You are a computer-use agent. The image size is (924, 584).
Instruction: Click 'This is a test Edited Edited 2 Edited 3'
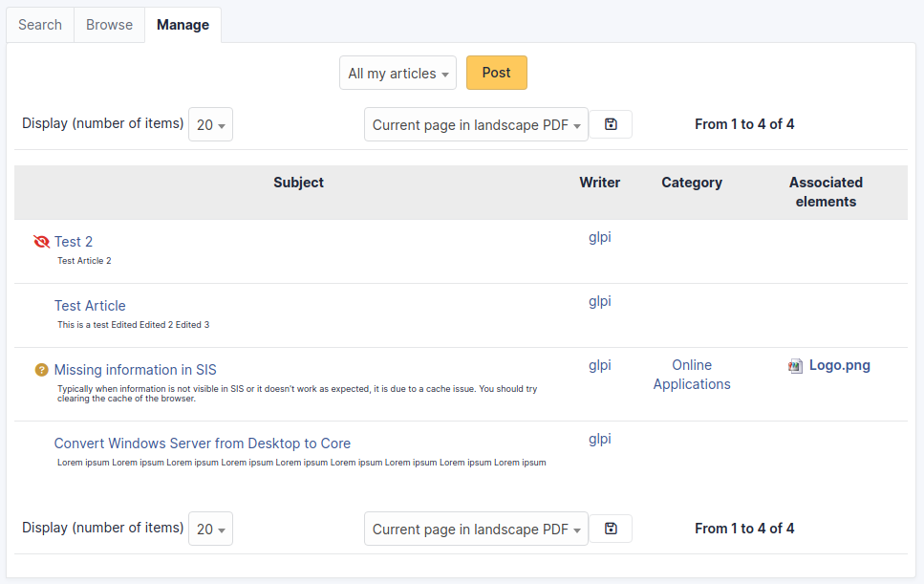[x=133, y=325]
